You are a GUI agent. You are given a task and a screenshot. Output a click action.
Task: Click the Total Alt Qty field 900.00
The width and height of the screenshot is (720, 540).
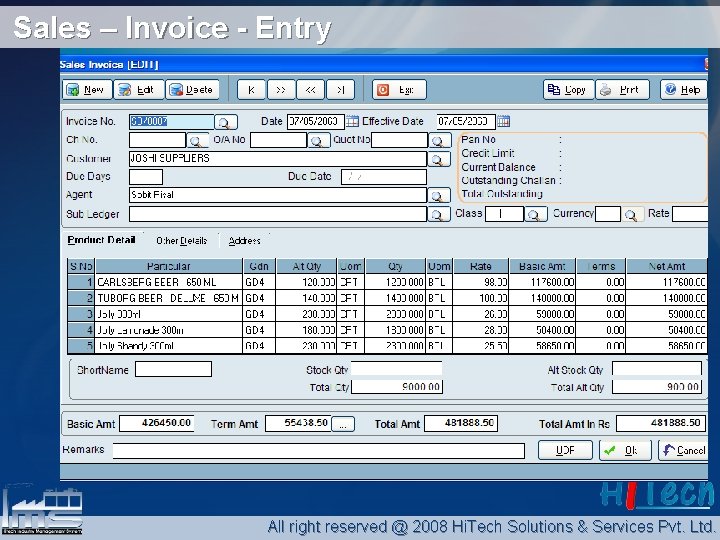click(657, 387)
